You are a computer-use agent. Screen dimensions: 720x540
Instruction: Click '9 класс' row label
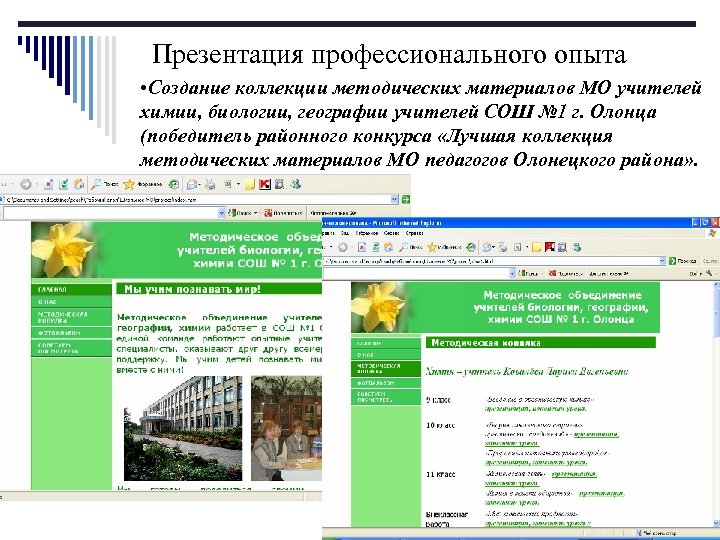[438, 400]
